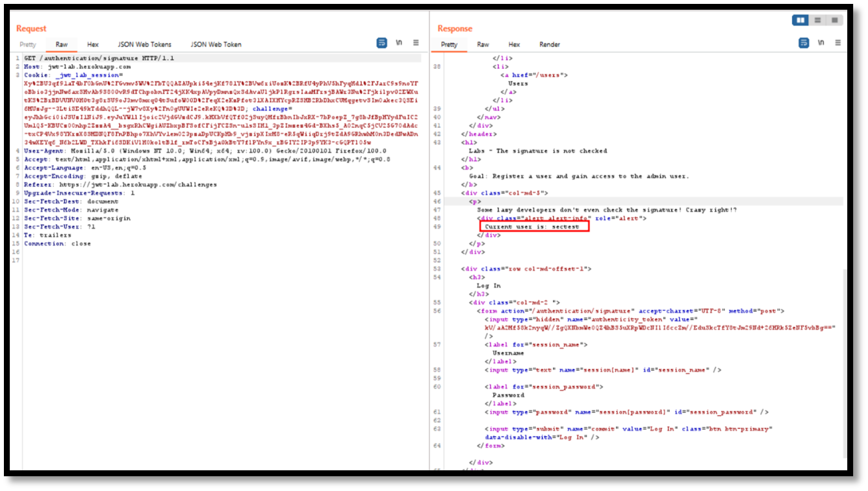The image size is (868, 491).
Task: Click the Accept-Language: en-US header line
Action: (x=85, y=168)
